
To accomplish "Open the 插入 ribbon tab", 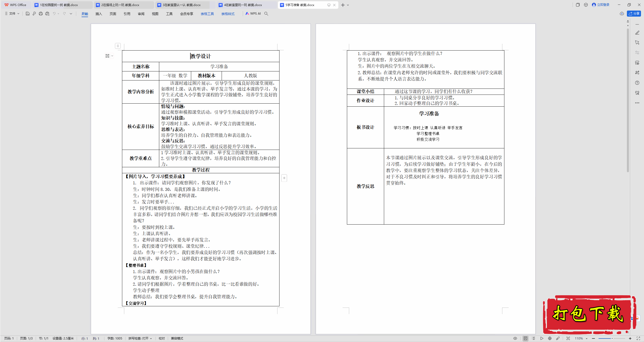I will click(x=99, y=14).
